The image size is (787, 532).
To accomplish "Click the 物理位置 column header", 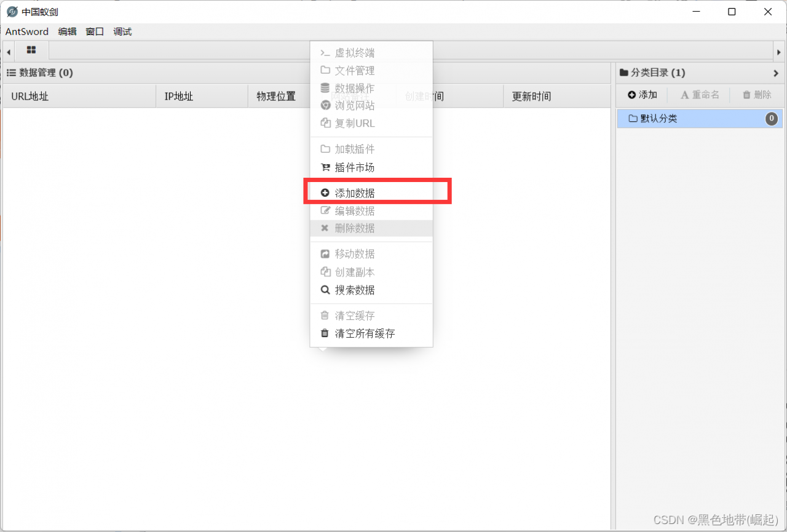I will pos(280,97).
